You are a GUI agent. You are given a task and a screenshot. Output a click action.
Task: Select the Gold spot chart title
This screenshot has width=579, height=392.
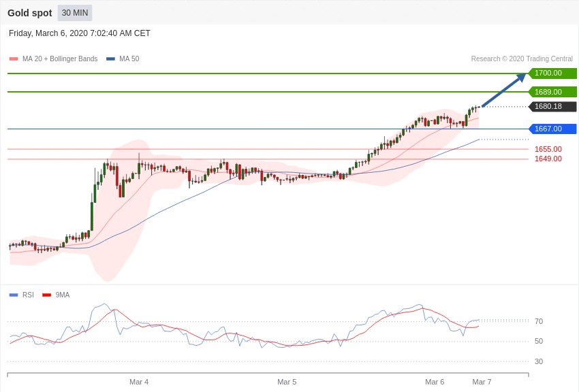[30, 13]
